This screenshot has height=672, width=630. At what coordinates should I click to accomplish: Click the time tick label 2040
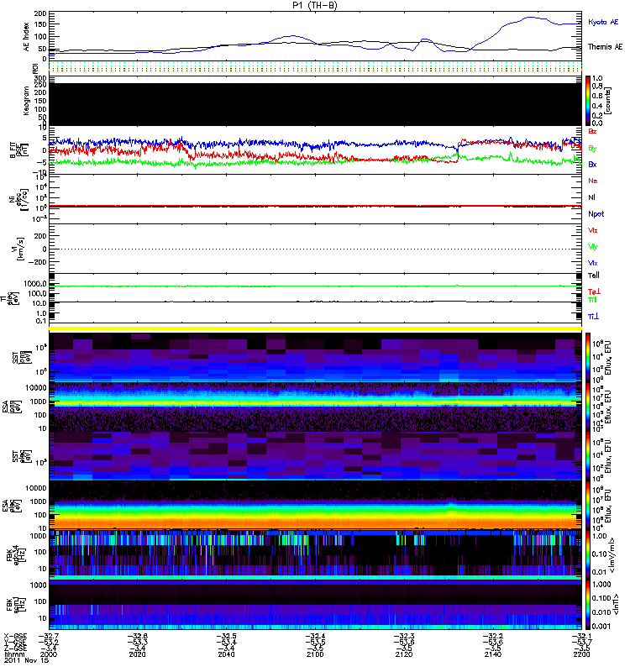coord(226,654)
